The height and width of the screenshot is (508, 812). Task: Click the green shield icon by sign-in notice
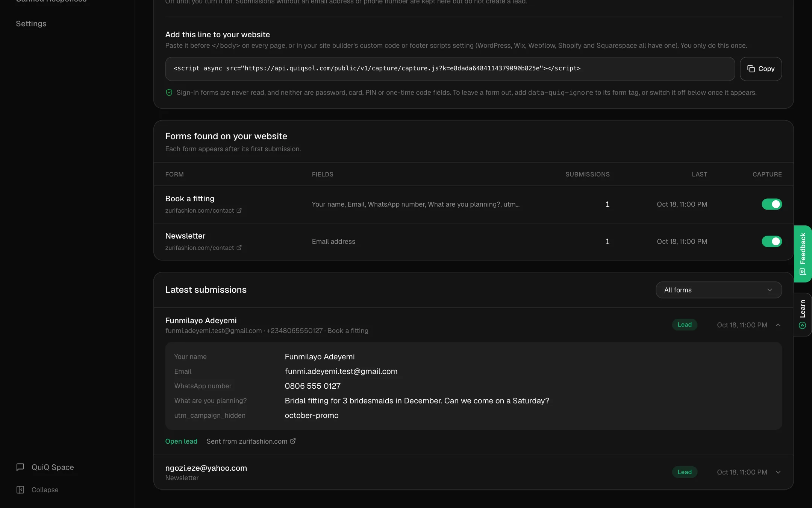click(x=169, y=93)
